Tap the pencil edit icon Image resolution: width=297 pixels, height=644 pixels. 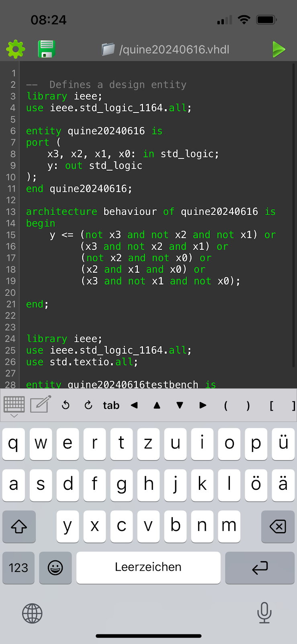[41, 405]
